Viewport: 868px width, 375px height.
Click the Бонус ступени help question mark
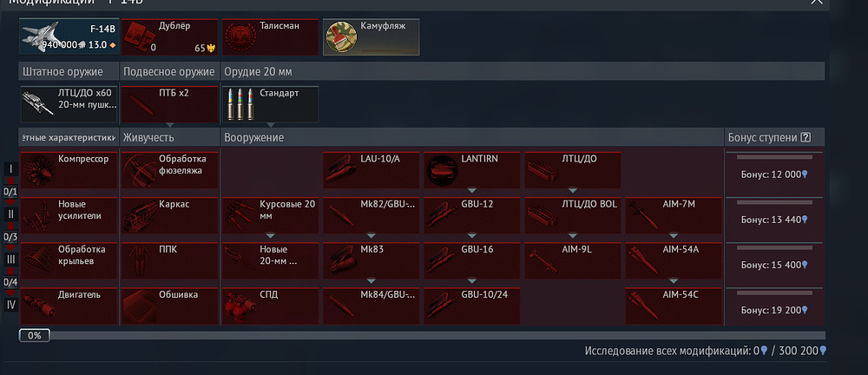[806, 137]
